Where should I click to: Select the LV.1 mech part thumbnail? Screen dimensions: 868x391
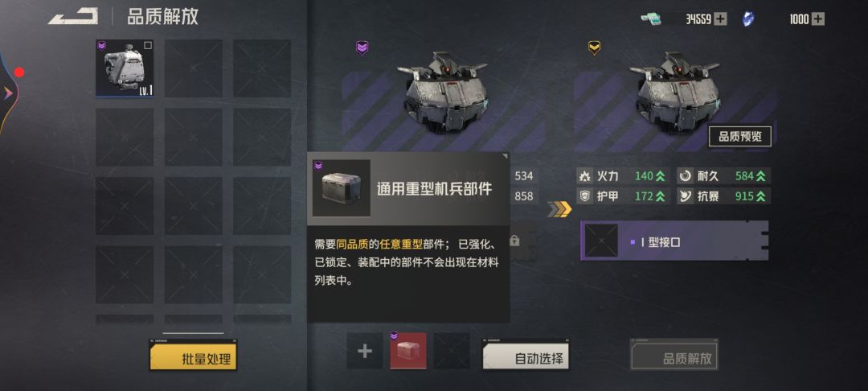125,68
